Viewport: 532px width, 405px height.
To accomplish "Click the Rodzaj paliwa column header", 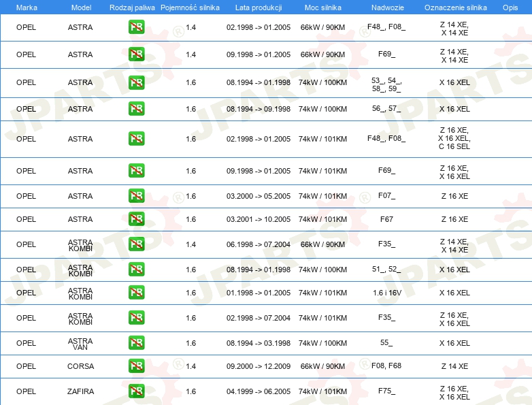I will pos(132,7).
